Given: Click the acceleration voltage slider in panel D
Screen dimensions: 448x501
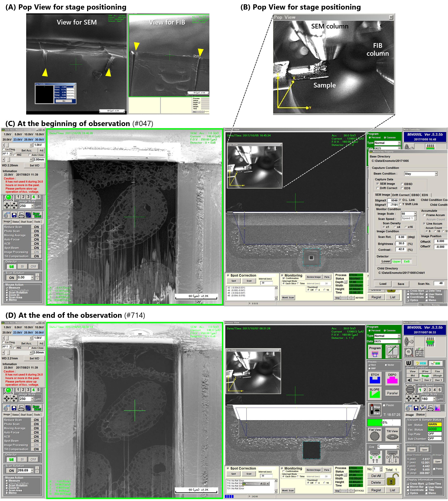Looking at the screenshot, I should point(17,338).
